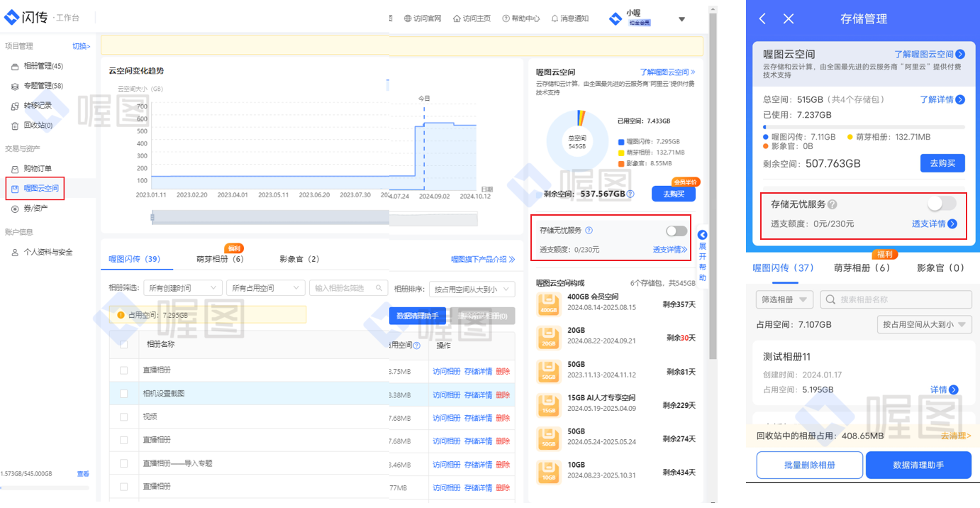Click the 小喔 account avatar icon
The image size is (980, 508).
click(x=616, y=19)
